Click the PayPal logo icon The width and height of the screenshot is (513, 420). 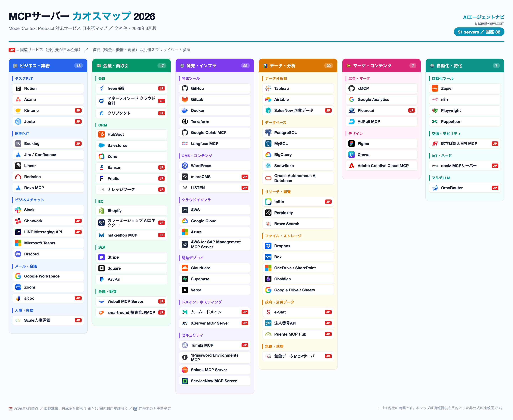(102, 279)
